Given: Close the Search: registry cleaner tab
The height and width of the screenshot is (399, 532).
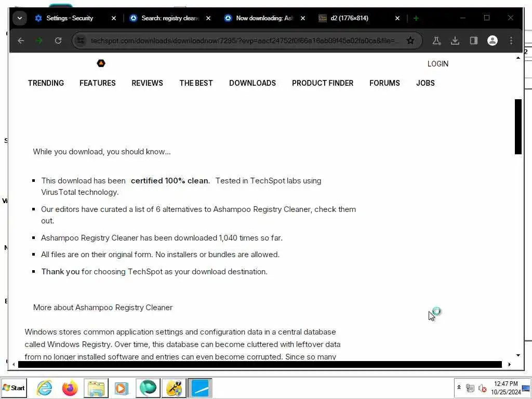Looking at the screenshot, I should pyautogui.click(x=208, y=18).
